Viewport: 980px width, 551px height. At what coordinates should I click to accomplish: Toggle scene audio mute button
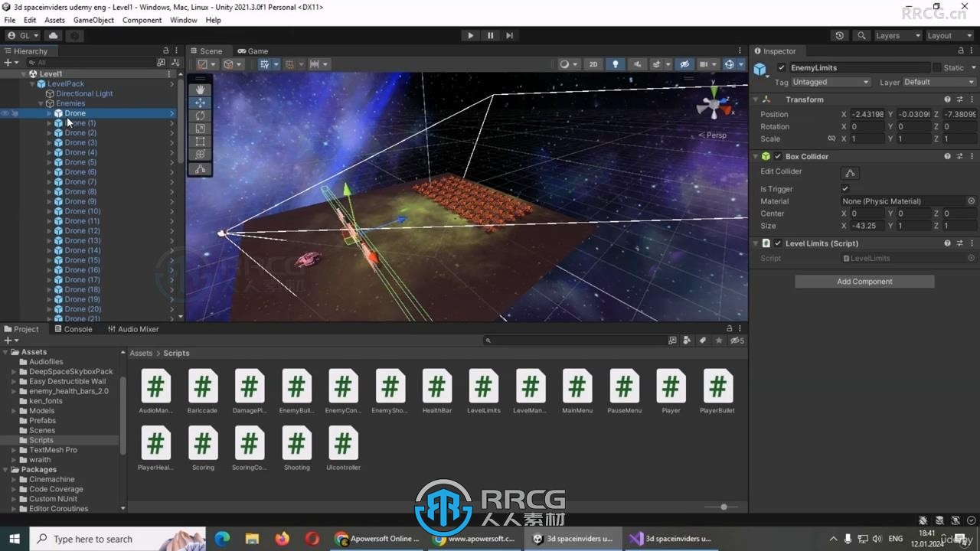(637, 64)
